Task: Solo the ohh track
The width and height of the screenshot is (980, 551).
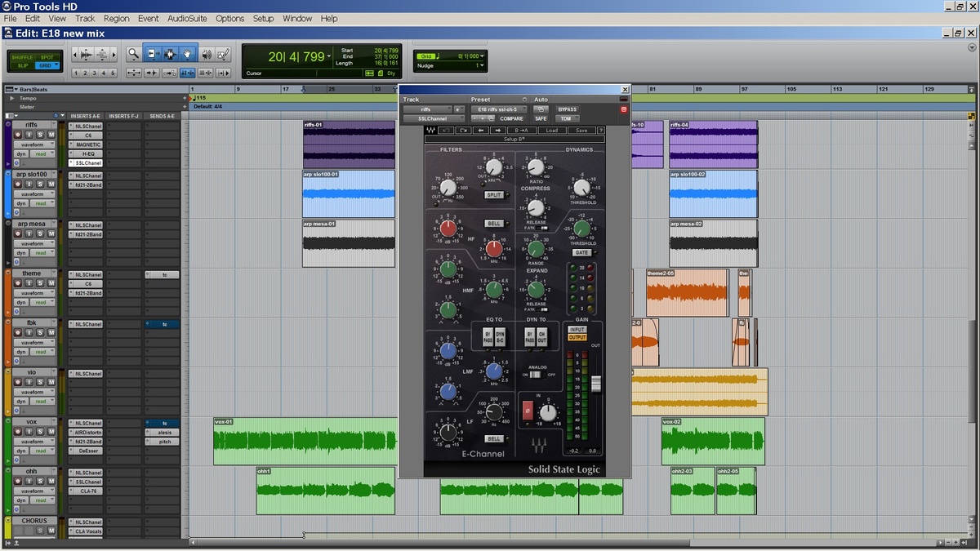Action: [x=40, y=481]
